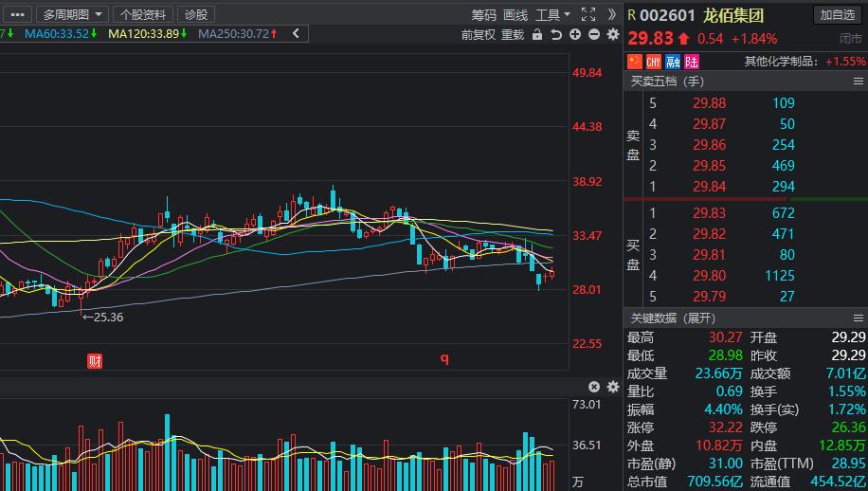Screen dimensions: 868x491
Task: Click the CNY currency icon
Action: tap(654, 61)
